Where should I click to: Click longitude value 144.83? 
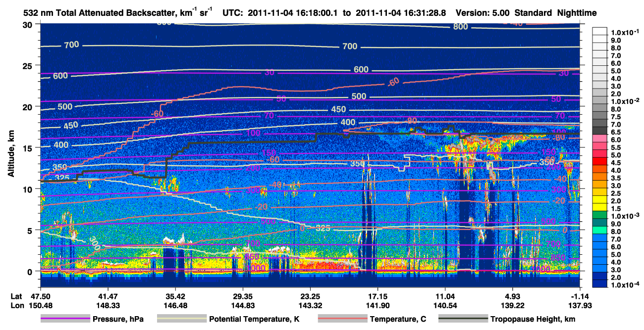tap(243, 305)
